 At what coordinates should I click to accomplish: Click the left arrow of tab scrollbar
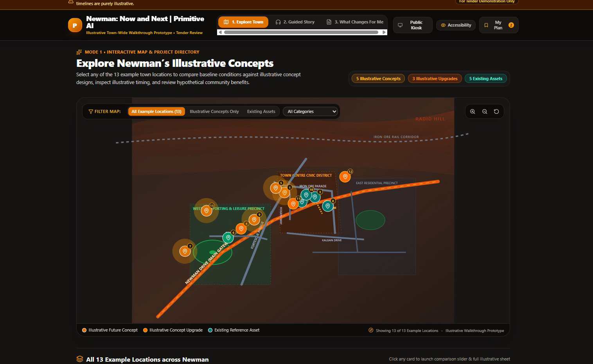(x=220, y=32)
